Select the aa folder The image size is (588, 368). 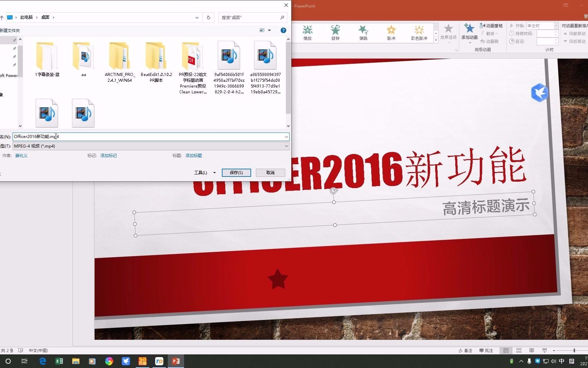point(83,59)
